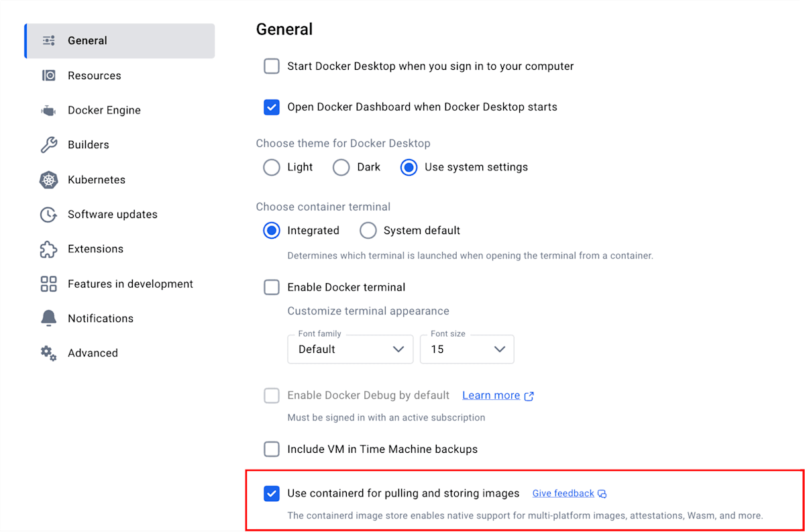The width and height of the screenshot is (805, 532).
Task: Open the Font family dropdown
Action: (x=350, y=349)
